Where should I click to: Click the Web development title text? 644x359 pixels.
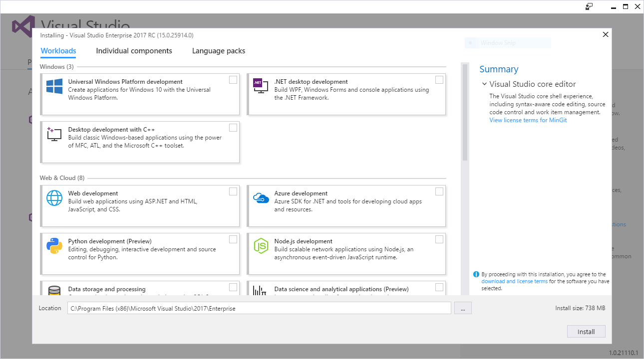tap(93, 193)
